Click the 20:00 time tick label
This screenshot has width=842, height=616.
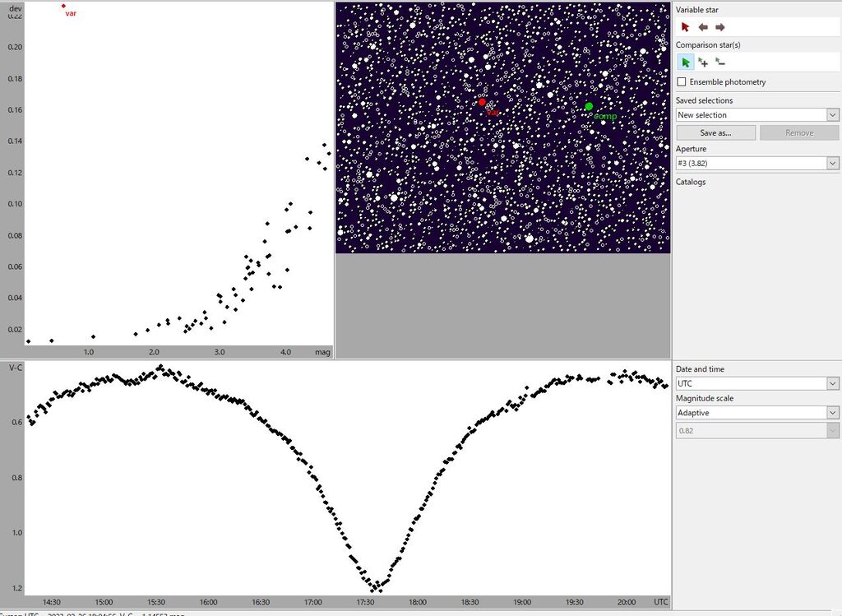pyautogui.click(x=627, y=602)
